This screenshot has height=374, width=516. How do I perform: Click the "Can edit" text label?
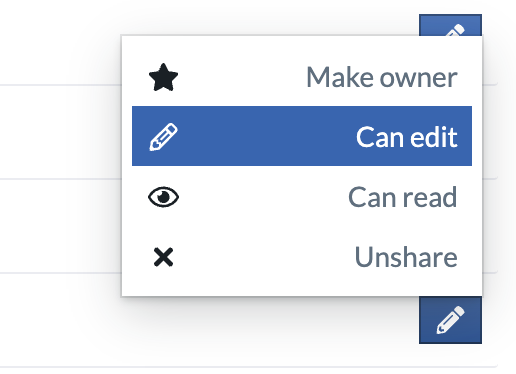click(x=407, y=137)
